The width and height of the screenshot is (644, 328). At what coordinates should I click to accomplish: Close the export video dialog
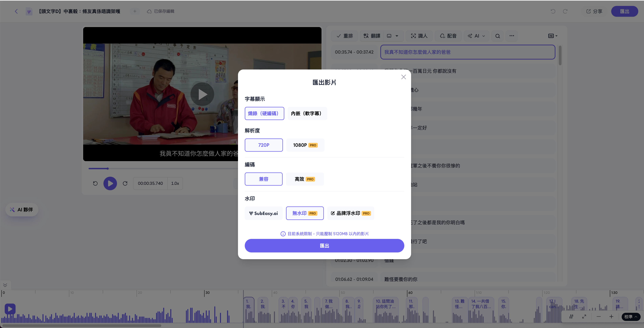click(403, 77)
